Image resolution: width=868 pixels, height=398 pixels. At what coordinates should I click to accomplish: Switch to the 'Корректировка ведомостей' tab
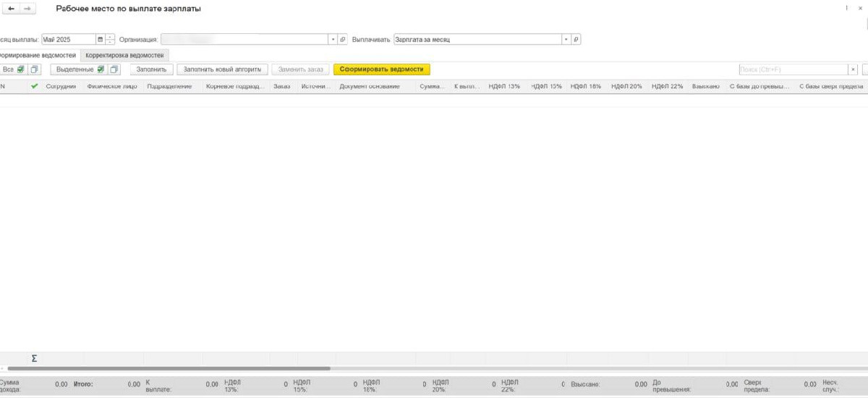124,55
